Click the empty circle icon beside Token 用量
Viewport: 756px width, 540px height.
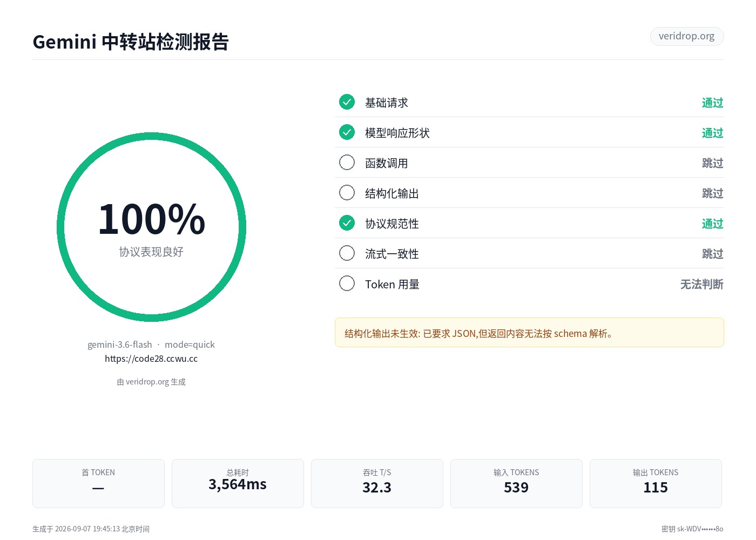pyautogui.click(x=347, y=283)
